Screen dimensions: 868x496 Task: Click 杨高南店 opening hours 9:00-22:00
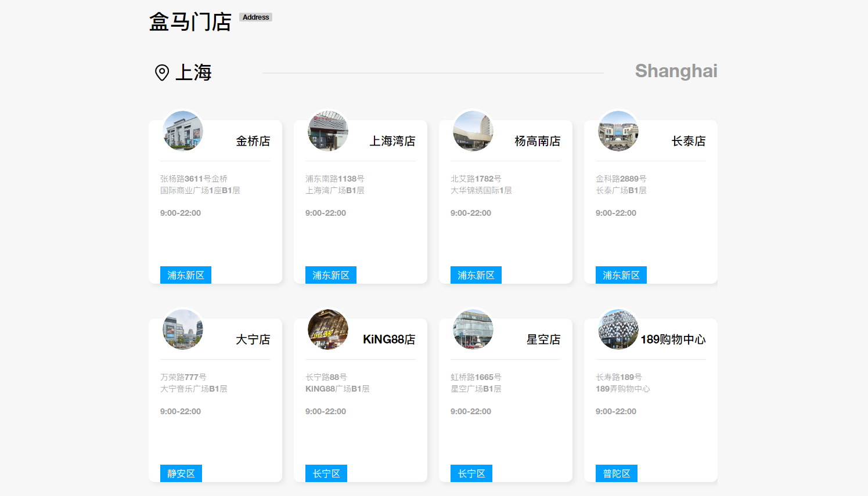[471, 213]
